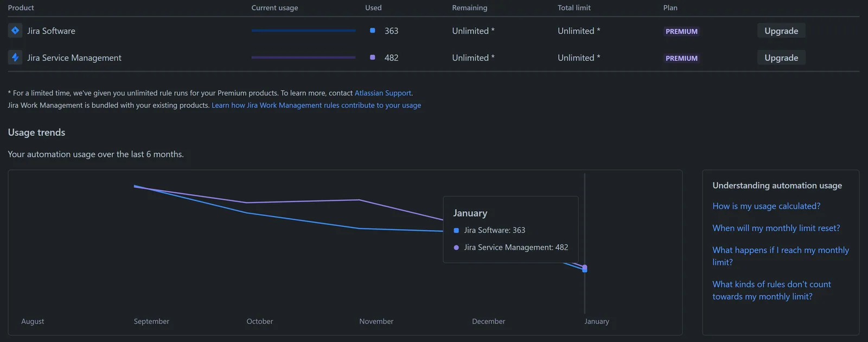The height and width of the screenshot is (342, 868).
Task: Click the December axis label
Action: pyautogui.click(x=488, y=321)
